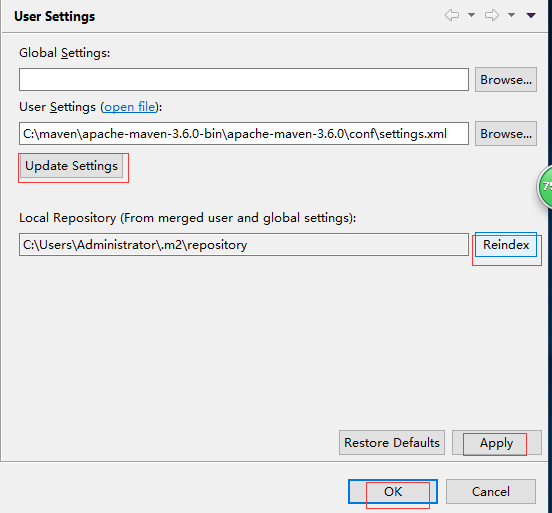The height and width of the screenshot is (513, 552).
Task: Click the User Settings path field
Action: (244, 133)
